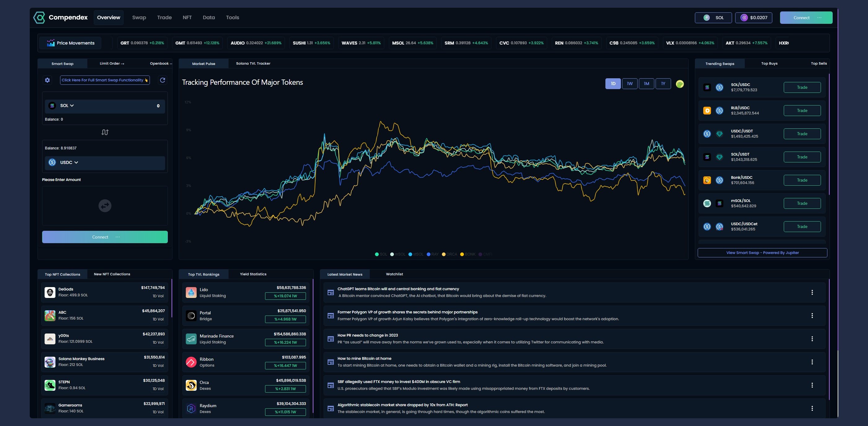Click the Price Movements chart icon

50,42
